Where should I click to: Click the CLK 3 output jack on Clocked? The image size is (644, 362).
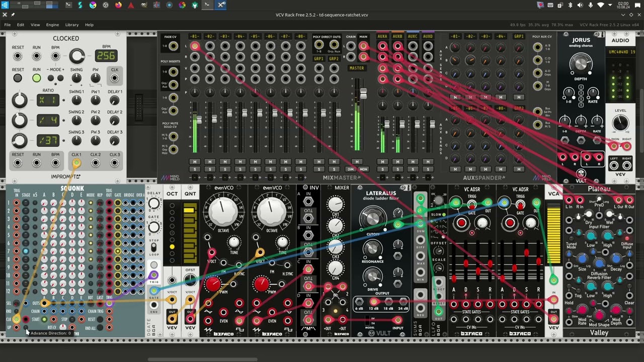115,163
